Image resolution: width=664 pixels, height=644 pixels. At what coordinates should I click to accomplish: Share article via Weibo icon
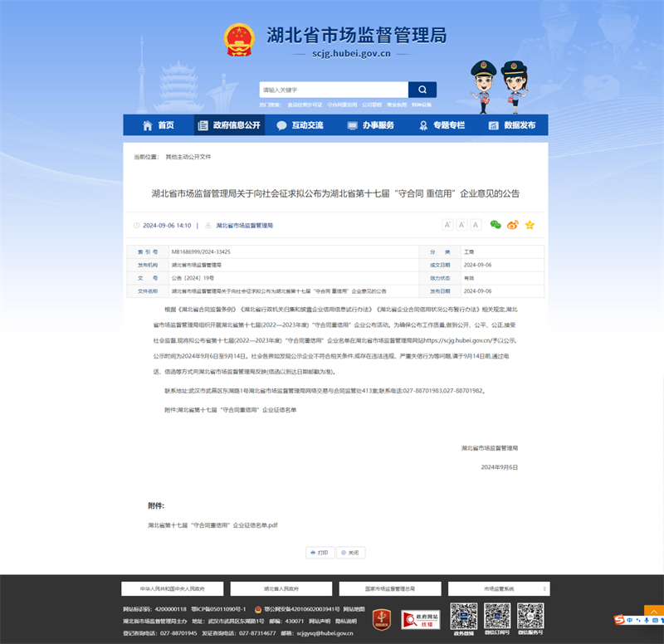click(x=512, y=225)
